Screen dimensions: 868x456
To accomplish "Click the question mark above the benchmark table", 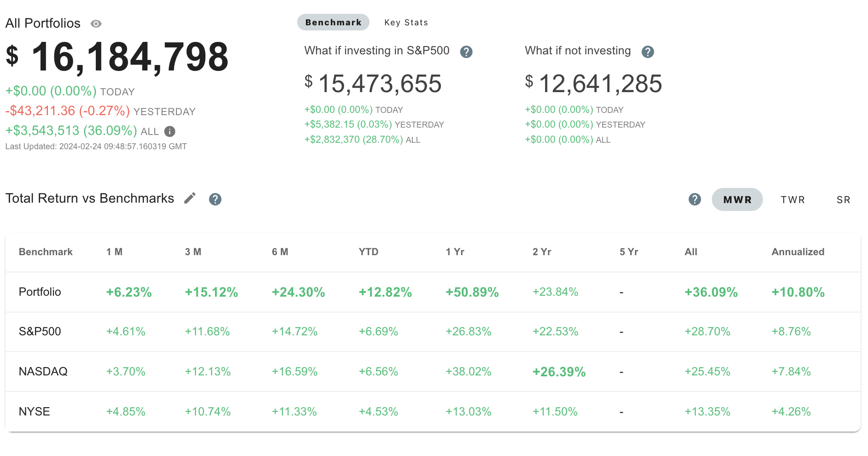I will click(x=694, y=199).
